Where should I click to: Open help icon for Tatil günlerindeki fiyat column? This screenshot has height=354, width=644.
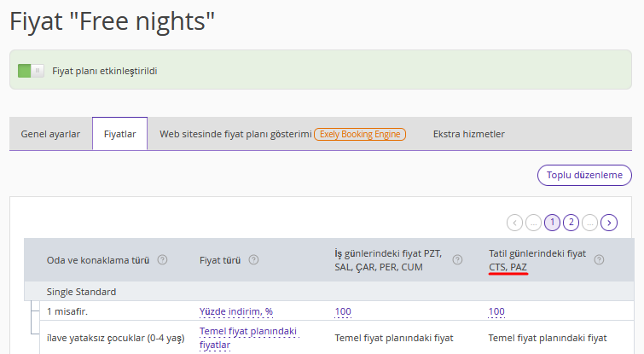600,260
